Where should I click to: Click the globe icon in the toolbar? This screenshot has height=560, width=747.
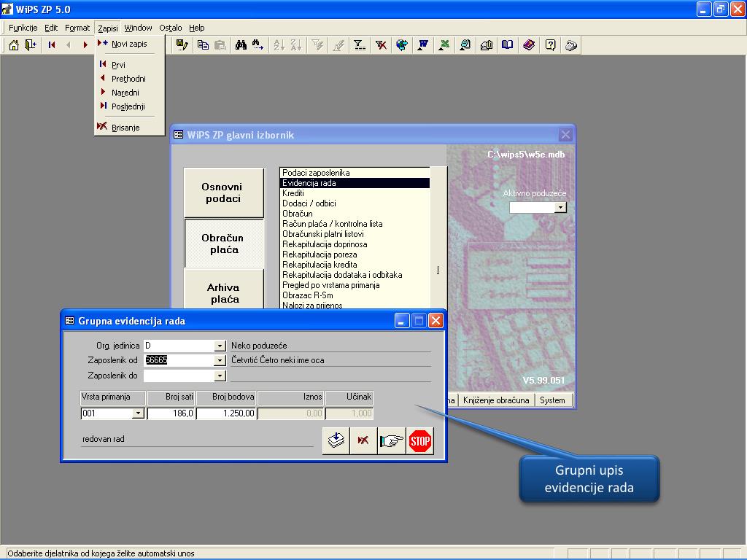click(x=402, y=45)
